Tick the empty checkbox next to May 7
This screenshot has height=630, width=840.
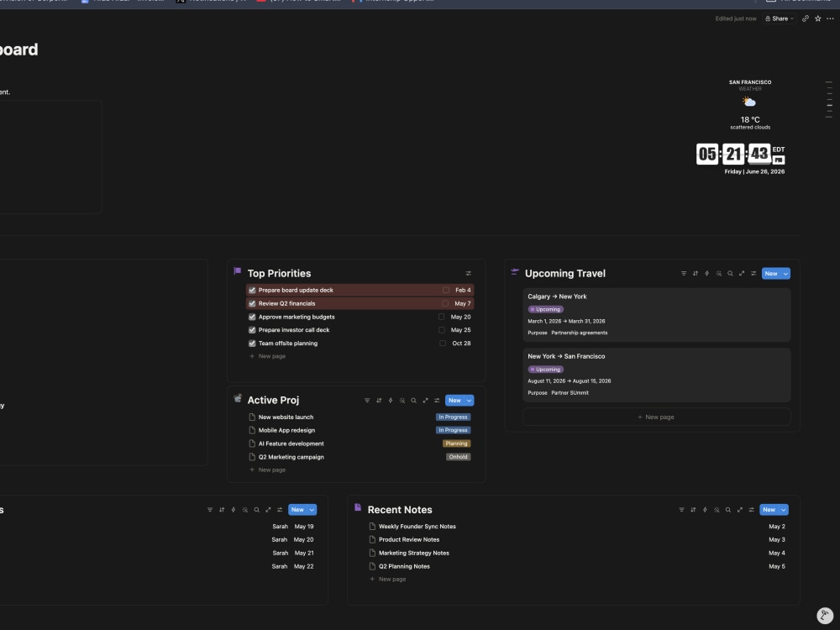click(445, 303)
